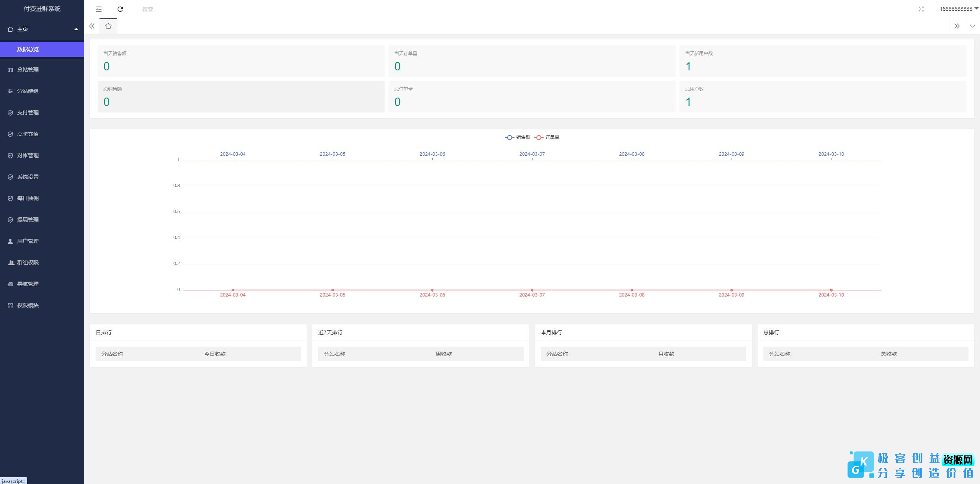Open 提现管理 in the sidebar
980x484 pixels.
click(x=28, y=220)
